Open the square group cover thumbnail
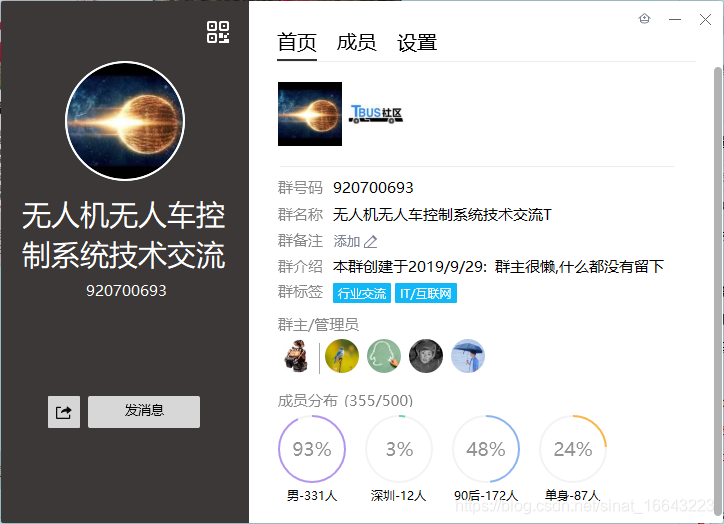724x524 pixels. 310,114
